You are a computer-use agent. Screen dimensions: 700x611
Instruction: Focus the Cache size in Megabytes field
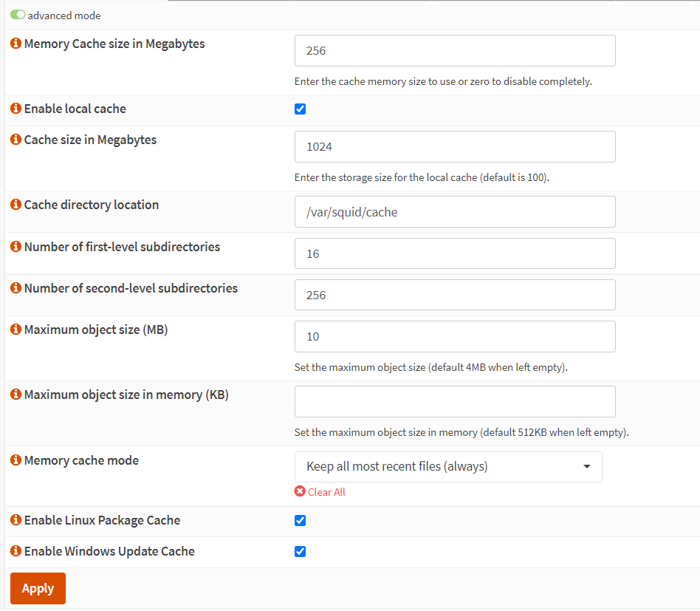pyautogui.click(x=454, y=147)
